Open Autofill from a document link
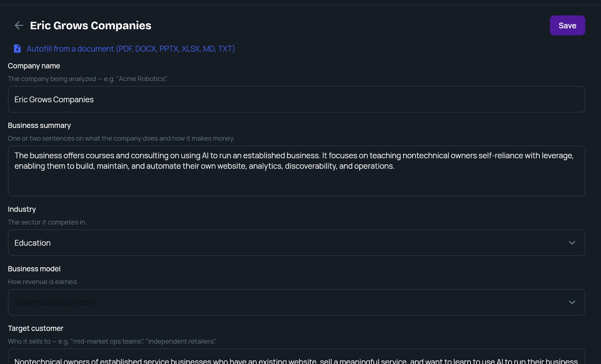This screenshot has height=364, width=601. coord(131,49)
